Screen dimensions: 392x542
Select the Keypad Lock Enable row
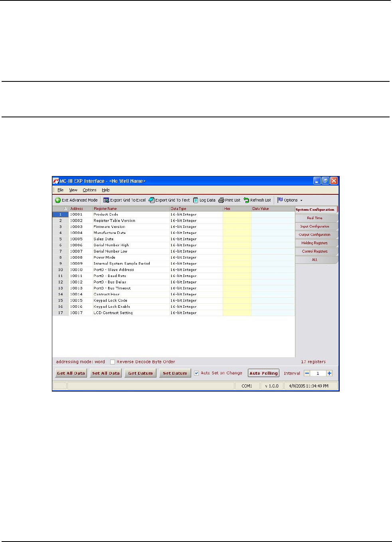174,307
